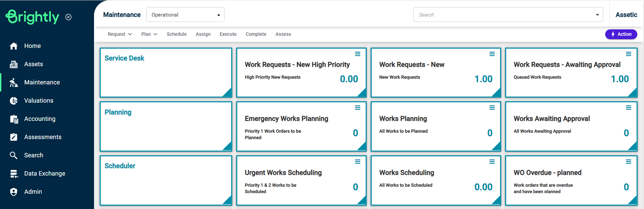Click the Maintenance worker icon
This screenshot has height=209, width=644.
[x=13, y=82]
